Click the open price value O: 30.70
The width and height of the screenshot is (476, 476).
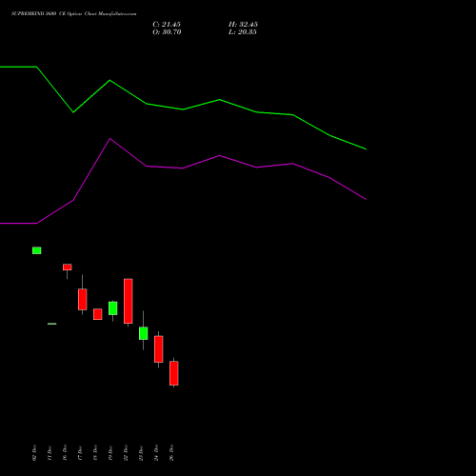[167, 32]
